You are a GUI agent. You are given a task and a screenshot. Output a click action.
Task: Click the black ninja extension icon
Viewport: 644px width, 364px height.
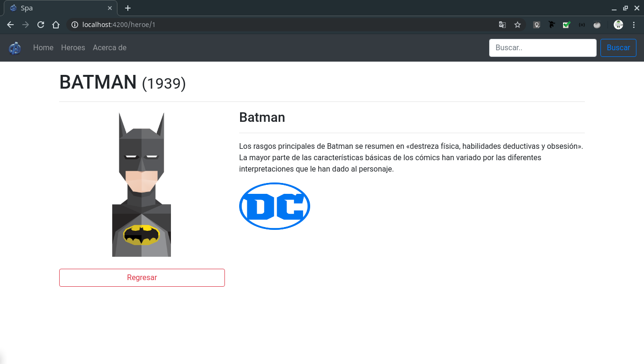click(x=552, y=25)
